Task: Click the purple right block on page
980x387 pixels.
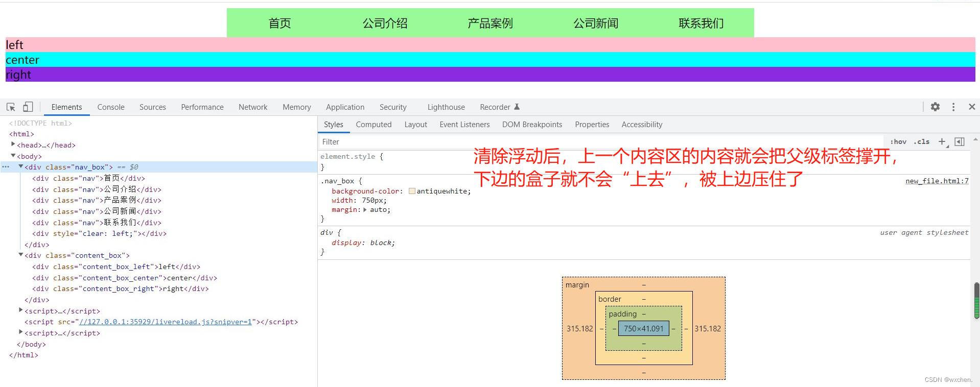Action: point(490,74)
